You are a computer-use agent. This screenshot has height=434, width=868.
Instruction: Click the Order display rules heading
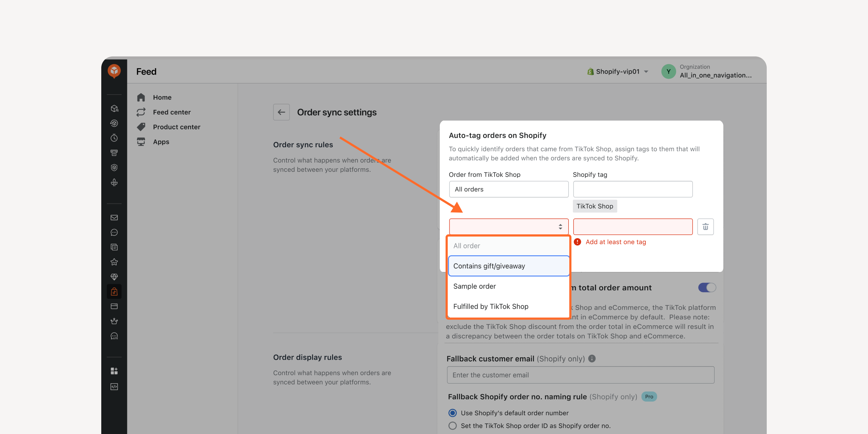[307, 357]
